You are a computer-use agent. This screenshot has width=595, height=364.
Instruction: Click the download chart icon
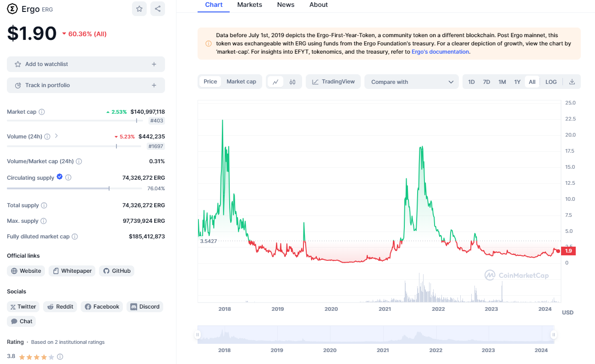(572, 82)
